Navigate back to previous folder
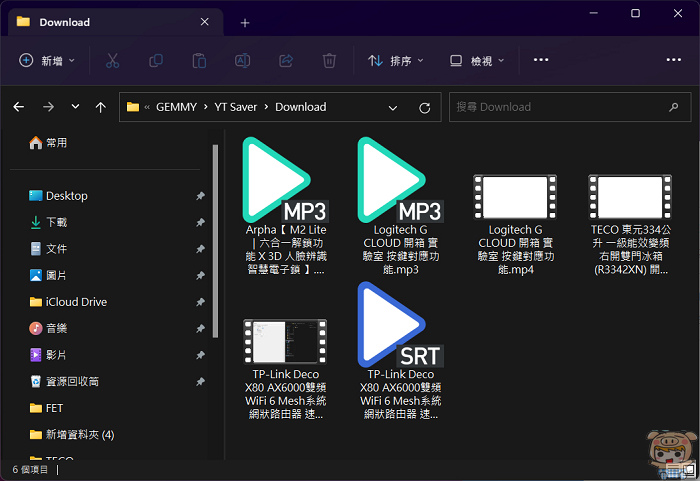The height and width of the screenshot is (481, 700). 18,107
